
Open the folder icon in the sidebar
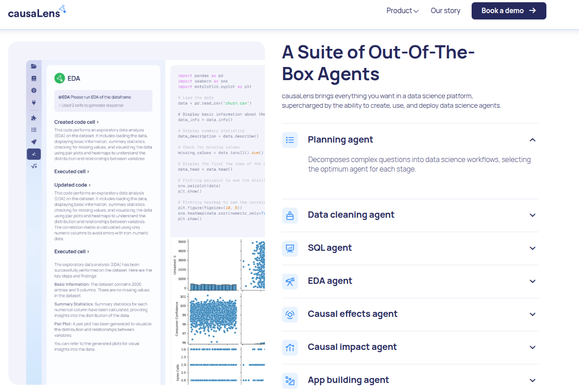coord(34,66)
